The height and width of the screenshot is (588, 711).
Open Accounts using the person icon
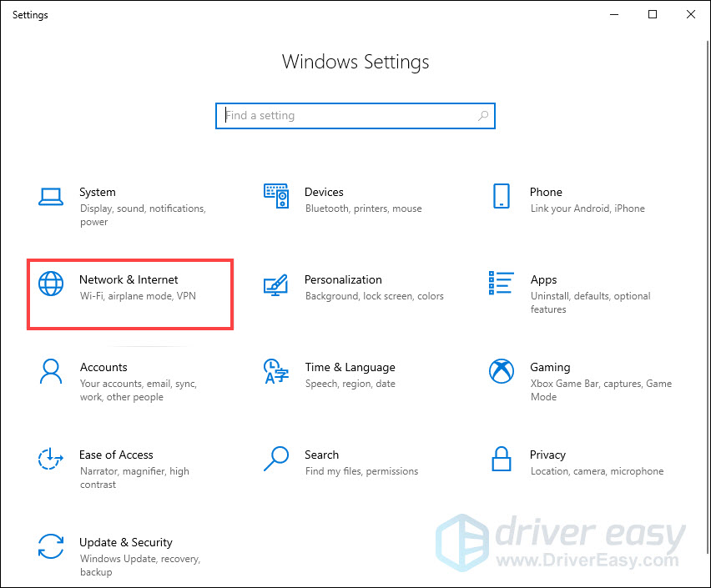tap(51, 372)
